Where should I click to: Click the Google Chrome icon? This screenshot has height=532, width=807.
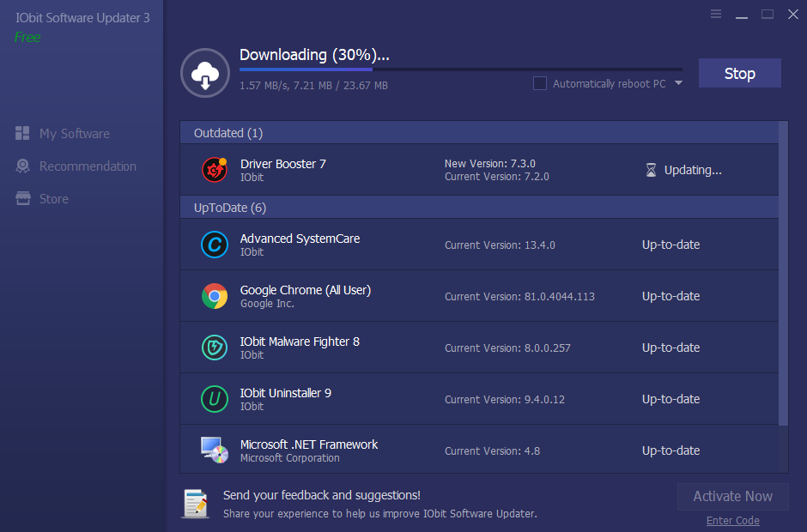[214, 296]
